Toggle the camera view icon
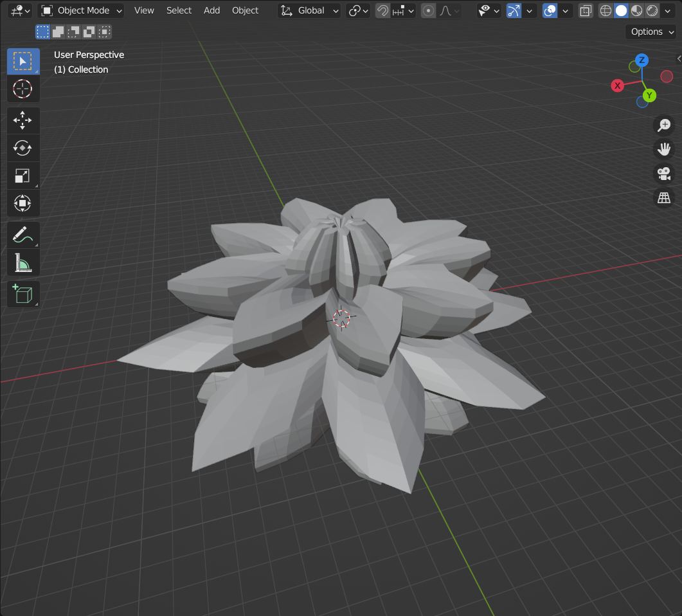 (x=664, y=174)
